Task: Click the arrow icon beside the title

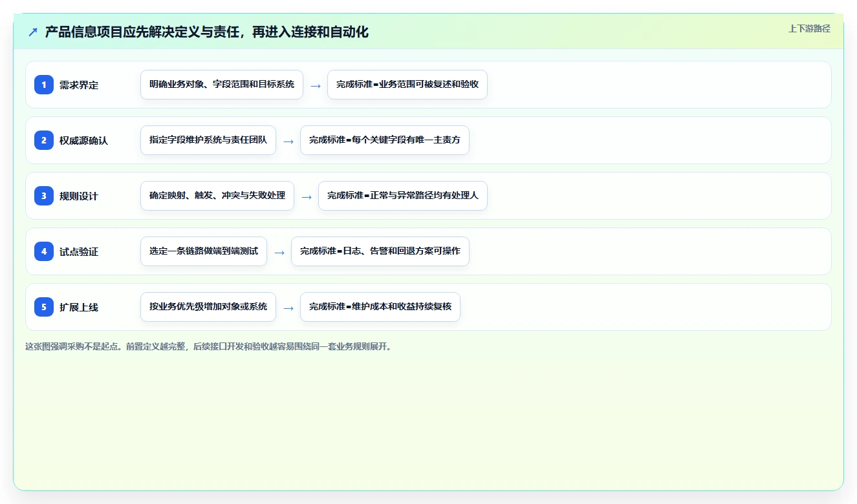Action: [x=32, y=32]
